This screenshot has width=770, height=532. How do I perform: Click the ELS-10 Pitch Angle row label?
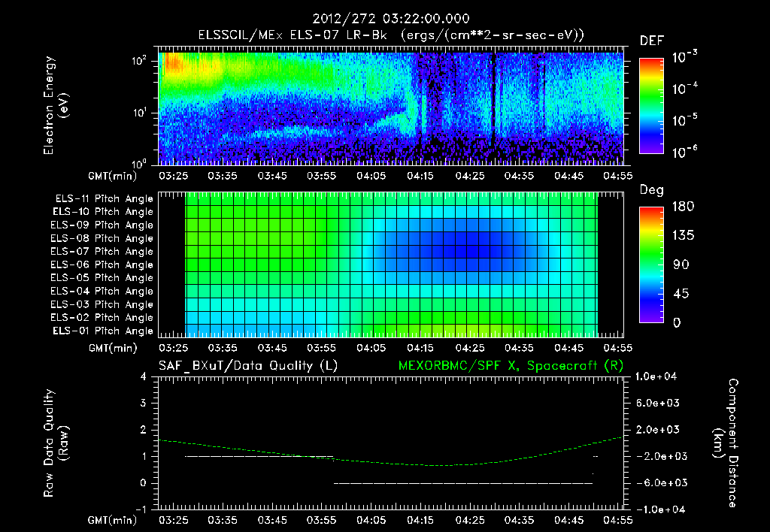(103, 212)
